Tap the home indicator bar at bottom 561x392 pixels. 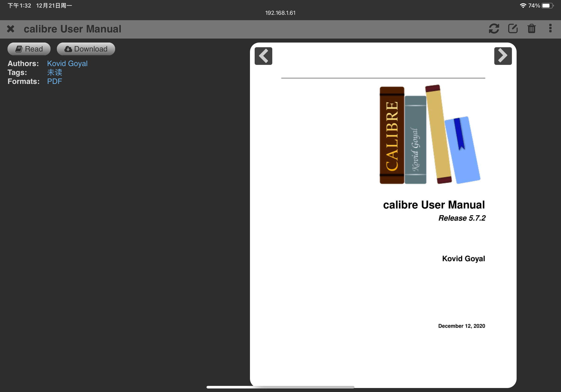(x=280, y=387)
